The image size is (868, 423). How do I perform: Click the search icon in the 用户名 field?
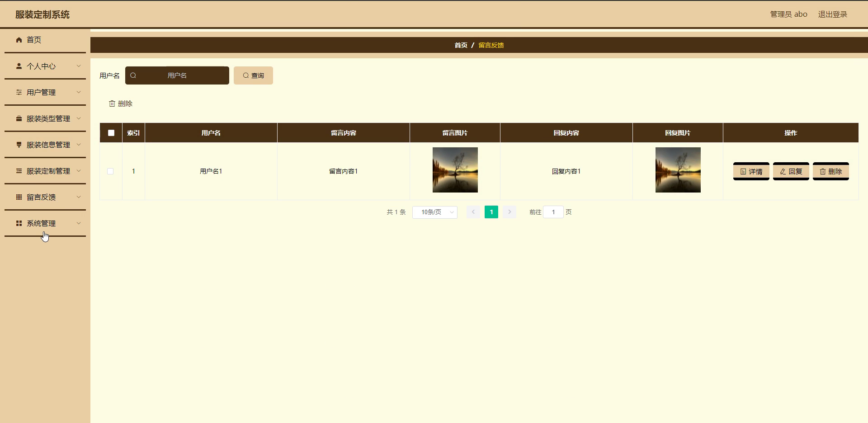point(133,75)
